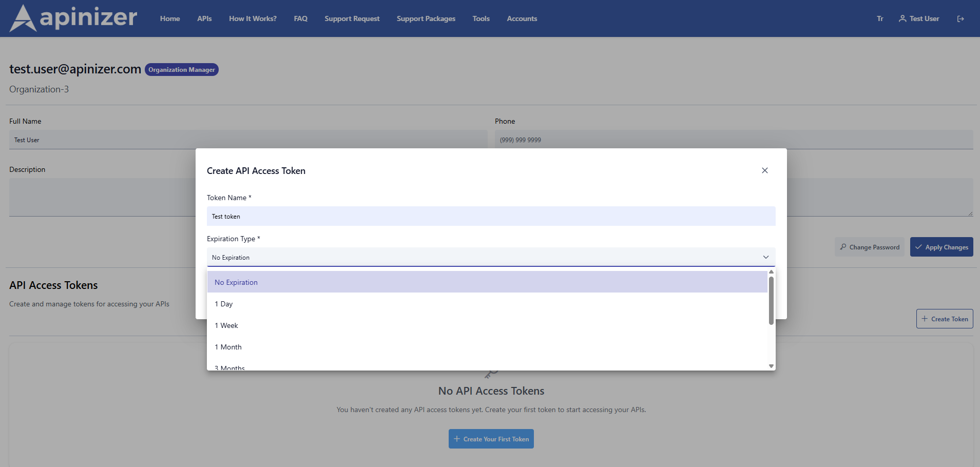Click the checkmark icon on Apply Changes

918,247
